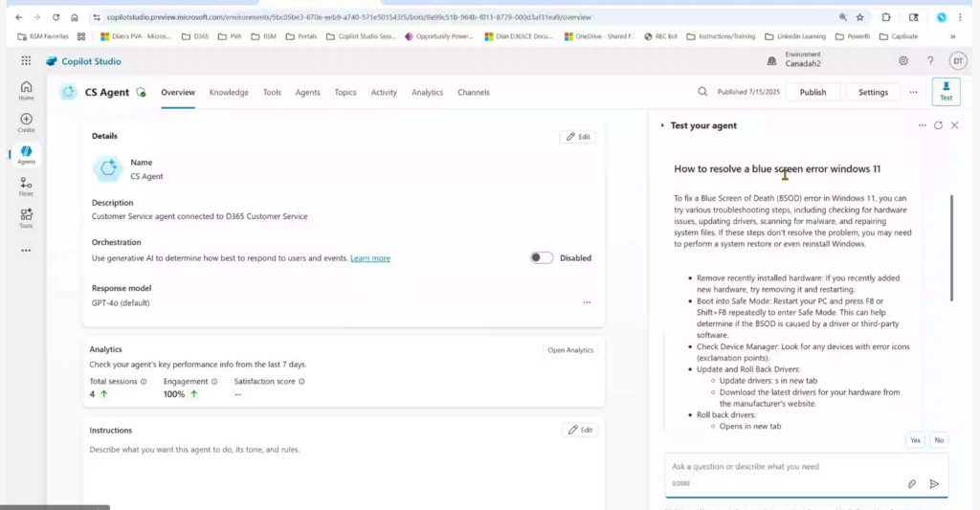Open browser extensions puzzle icon

[885, 17]
